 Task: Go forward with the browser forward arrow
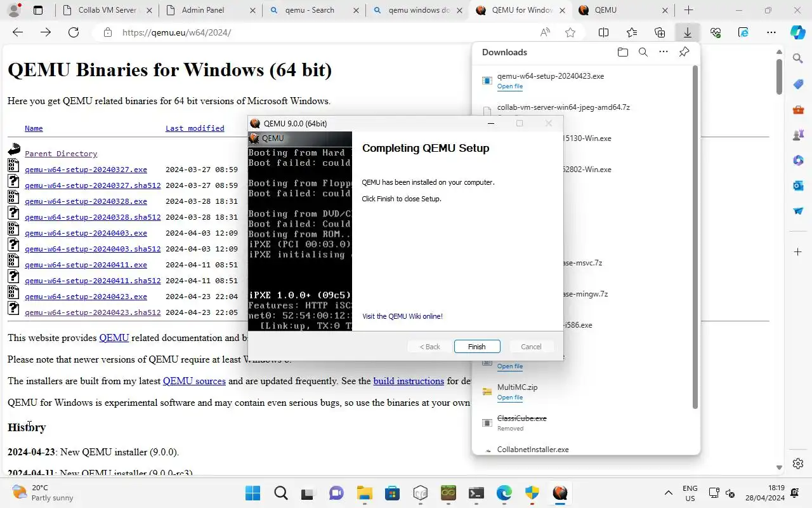[x=46, y=32]
